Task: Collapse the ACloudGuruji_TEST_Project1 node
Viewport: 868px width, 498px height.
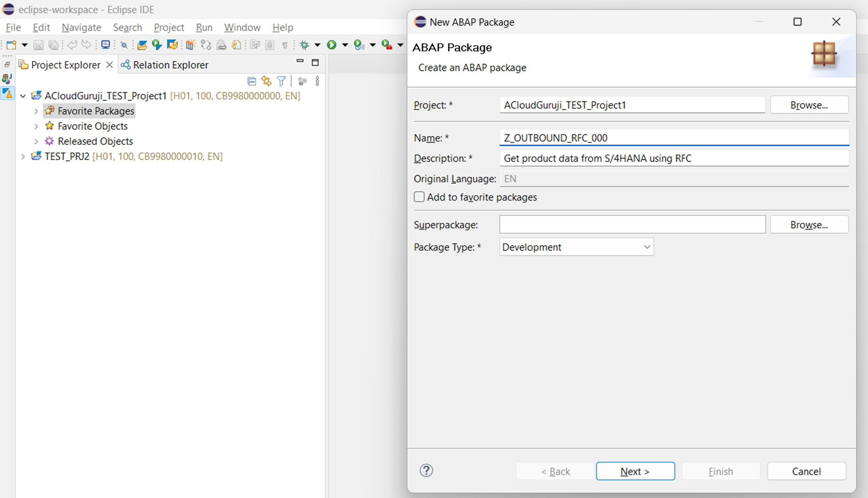Action: click(23, 96)
